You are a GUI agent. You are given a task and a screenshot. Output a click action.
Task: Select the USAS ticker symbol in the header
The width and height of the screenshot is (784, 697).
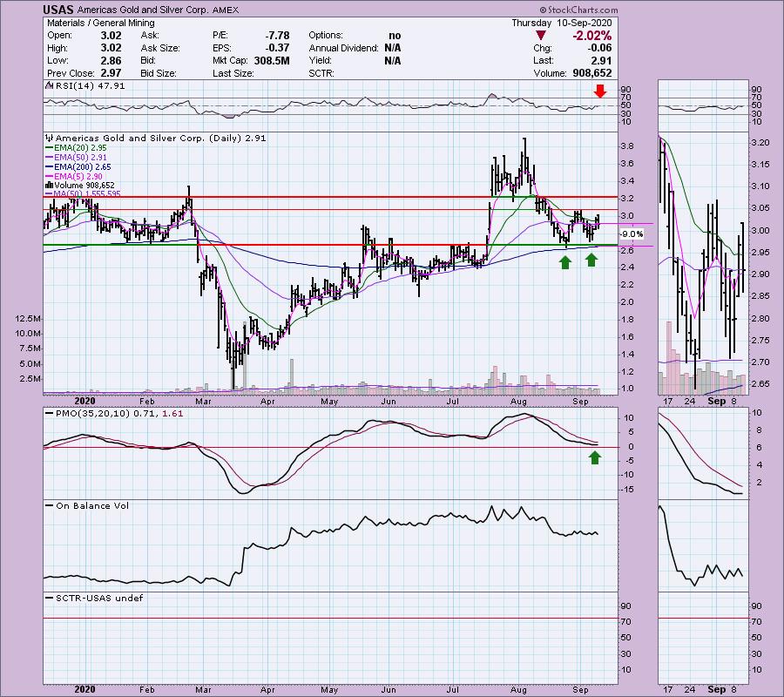click(58, 10)
